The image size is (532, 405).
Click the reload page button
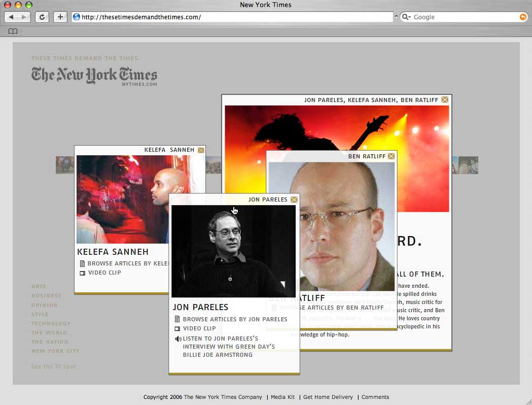coord(42,17)
